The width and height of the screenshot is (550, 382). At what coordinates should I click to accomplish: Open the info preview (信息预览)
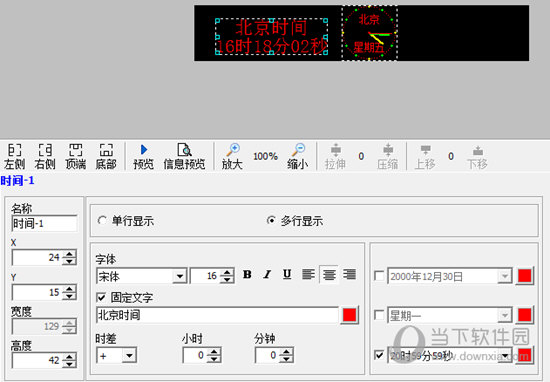coord(184,156)
